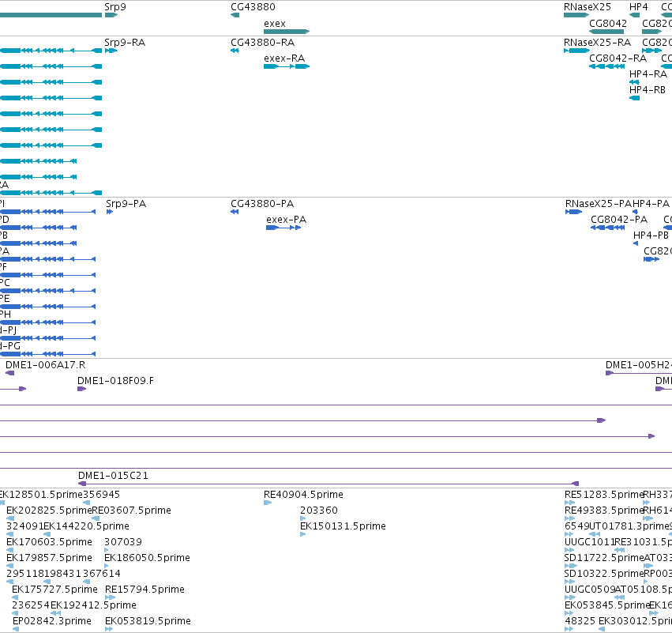Select the 367614 EST label
Image resolution: width=672 pixels, height=633 pixels.
tap(102, 574)
